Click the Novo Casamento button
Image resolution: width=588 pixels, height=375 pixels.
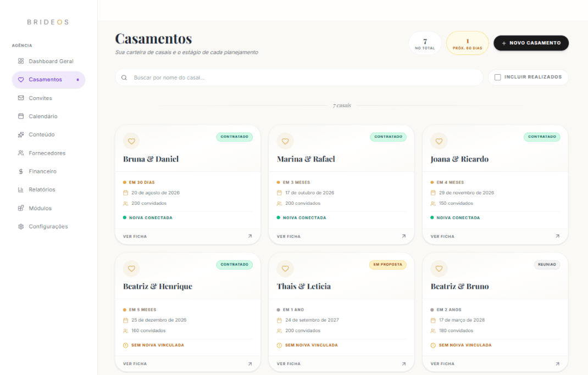pyautogui.click(x=531, y=43)
